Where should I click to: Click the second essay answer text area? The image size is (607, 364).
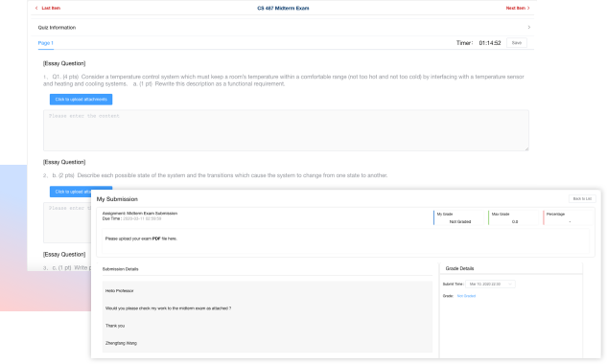pyautogui.click(x=67, y=222)
